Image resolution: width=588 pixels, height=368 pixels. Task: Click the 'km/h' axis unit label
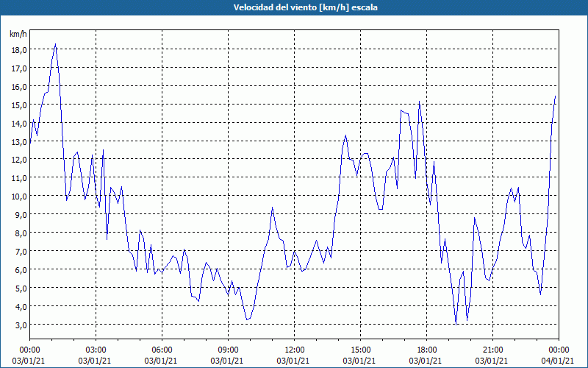18,34
